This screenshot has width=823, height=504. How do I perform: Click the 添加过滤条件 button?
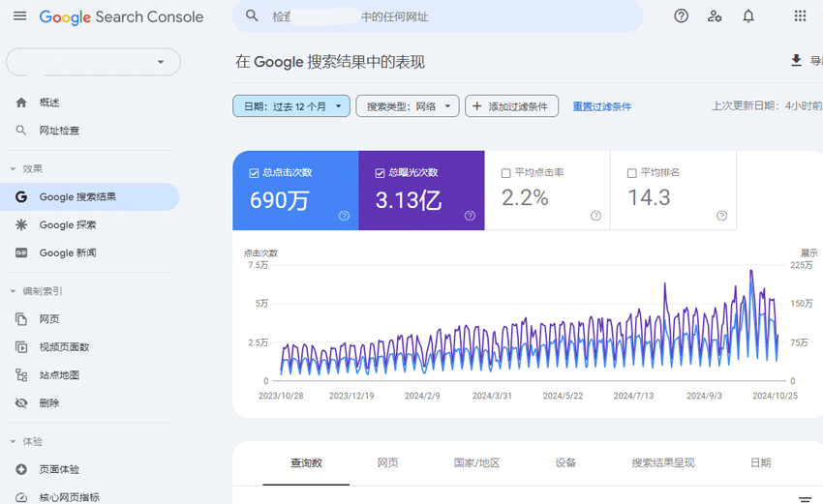coord(511,106)
